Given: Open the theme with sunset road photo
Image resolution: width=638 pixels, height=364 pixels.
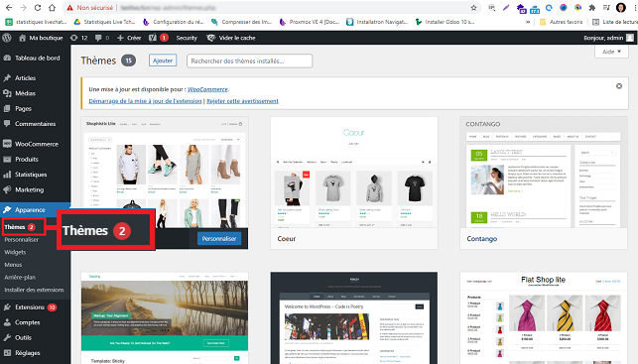Looking at the screenshot, I should (x=165, y=318).
